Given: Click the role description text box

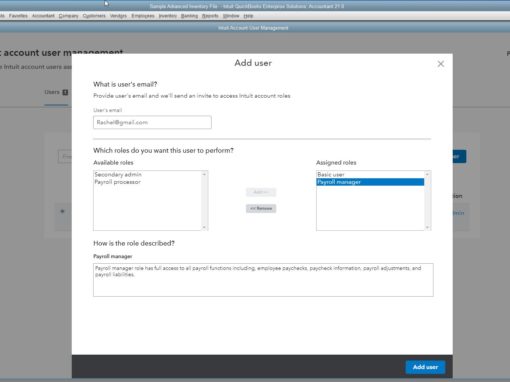Looking at the screenshot, I should (x=263, y=280).
